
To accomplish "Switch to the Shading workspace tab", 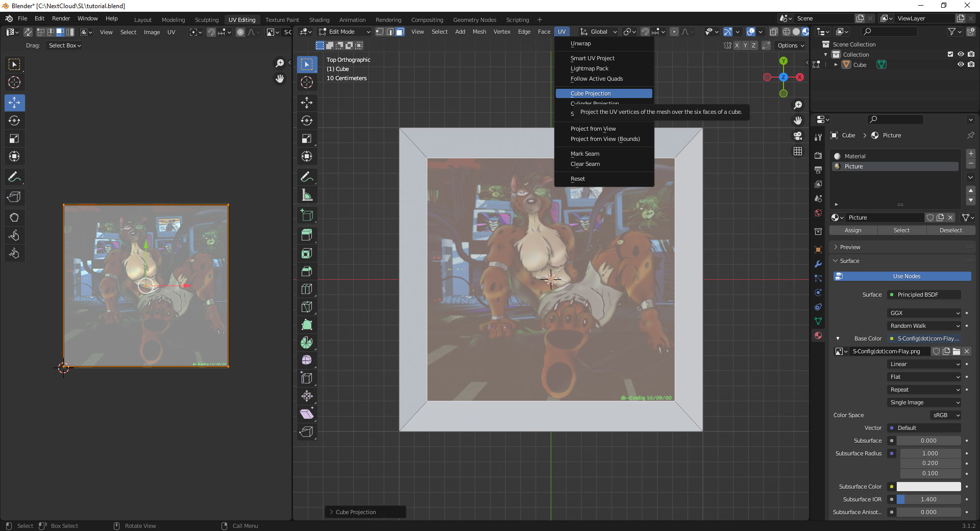I will point(319,20).
